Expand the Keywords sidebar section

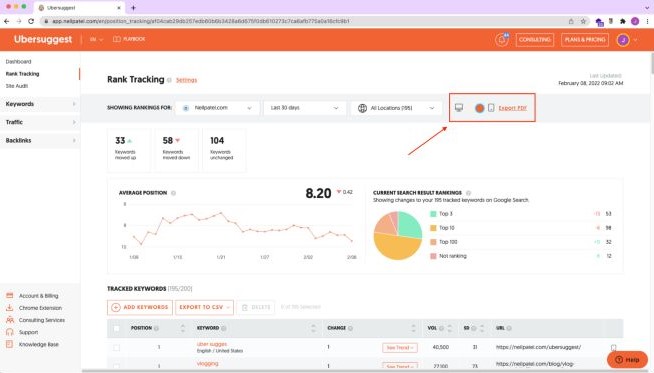tap(40, 104)
